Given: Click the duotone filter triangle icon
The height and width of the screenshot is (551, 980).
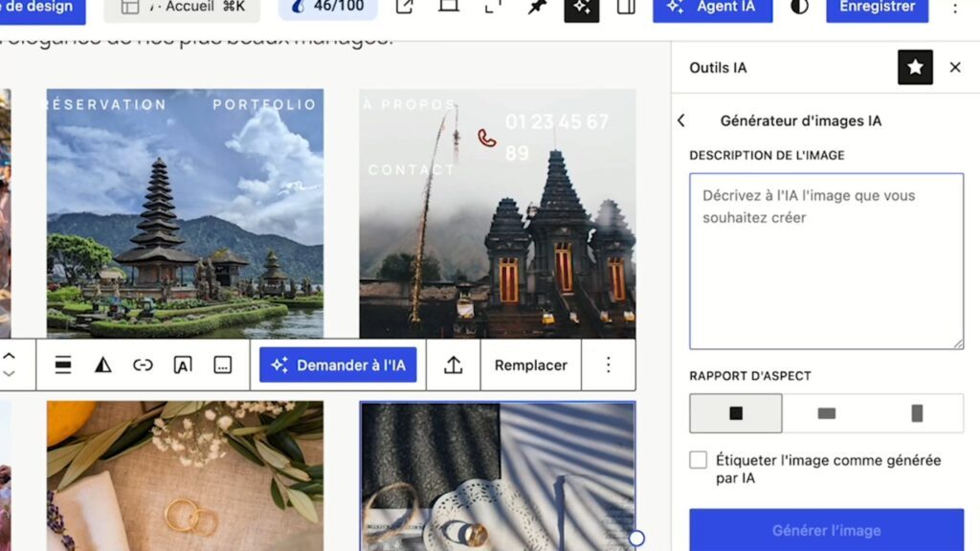Looking at the screenshot, I should 103,364.
